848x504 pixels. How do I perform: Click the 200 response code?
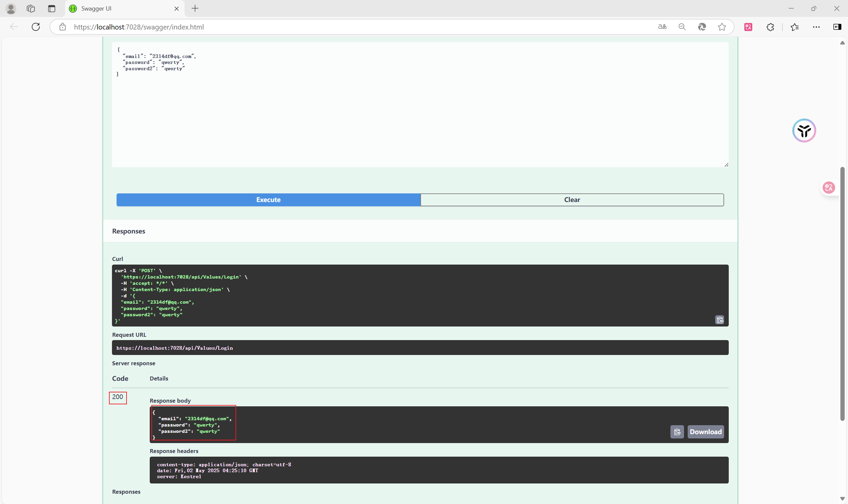pos(118,397)
